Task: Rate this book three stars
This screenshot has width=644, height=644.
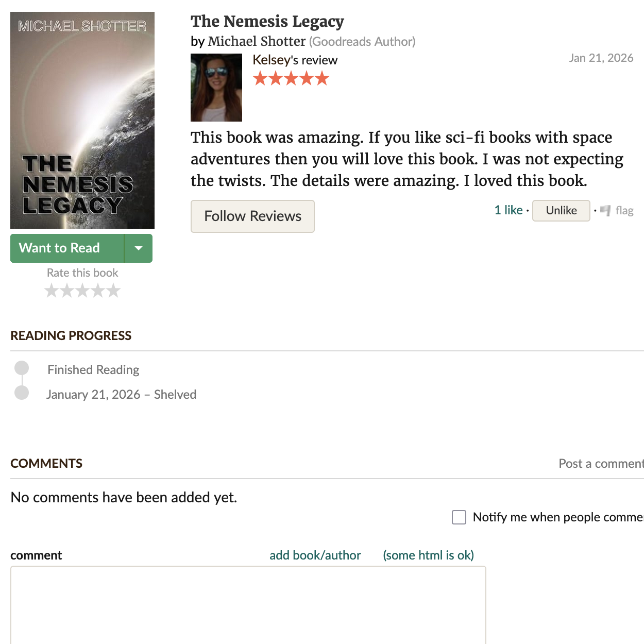Action: 82,291
